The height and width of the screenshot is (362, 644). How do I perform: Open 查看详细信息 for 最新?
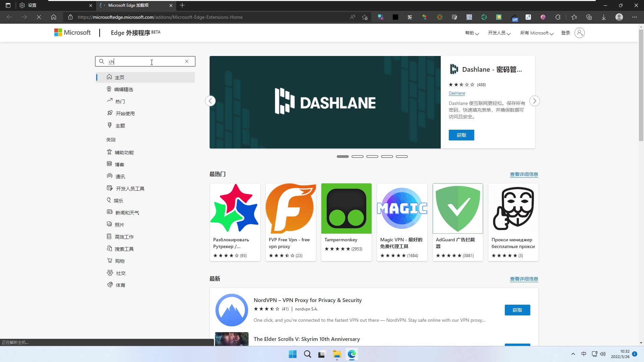(524, 279)
